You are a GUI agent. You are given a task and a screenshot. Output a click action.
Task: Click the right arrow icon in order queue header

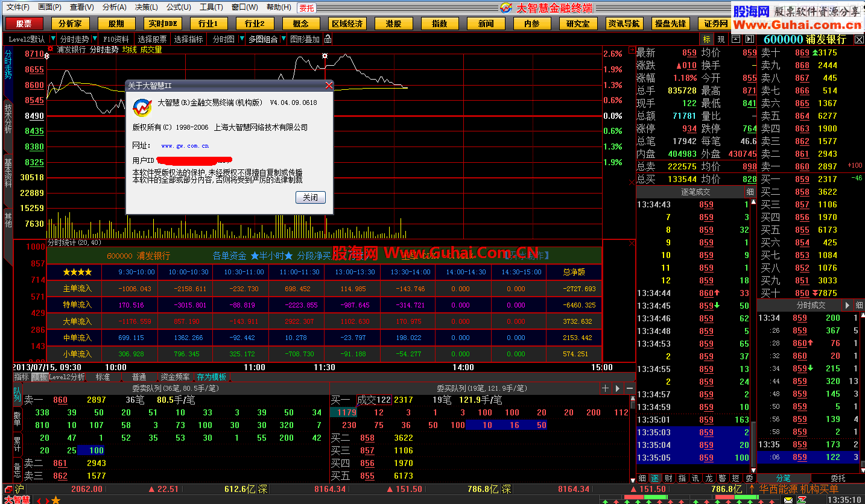pos(618,388)
